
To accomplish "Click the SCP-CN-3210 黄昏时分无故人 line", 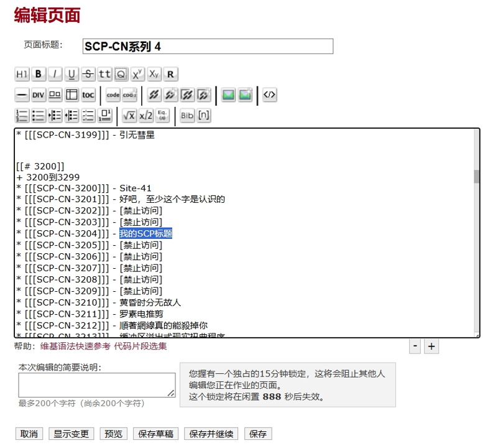I will [99, 302].
